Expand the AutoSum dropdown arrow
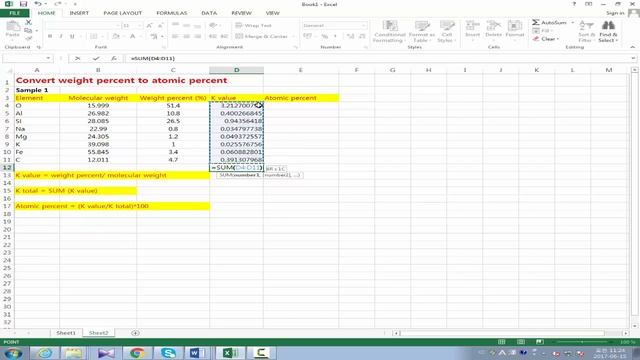Image resolution: width=640 pixels, height=360 pixels. pyautogui.click(x=573, y=22)
